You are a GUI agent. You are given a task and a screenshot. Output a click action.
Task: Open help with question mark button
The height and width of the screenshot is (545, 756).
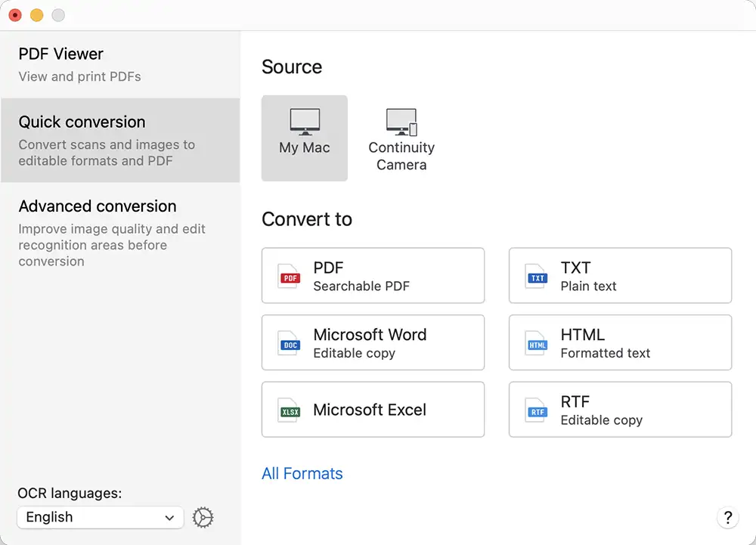[x=727, y=518]
